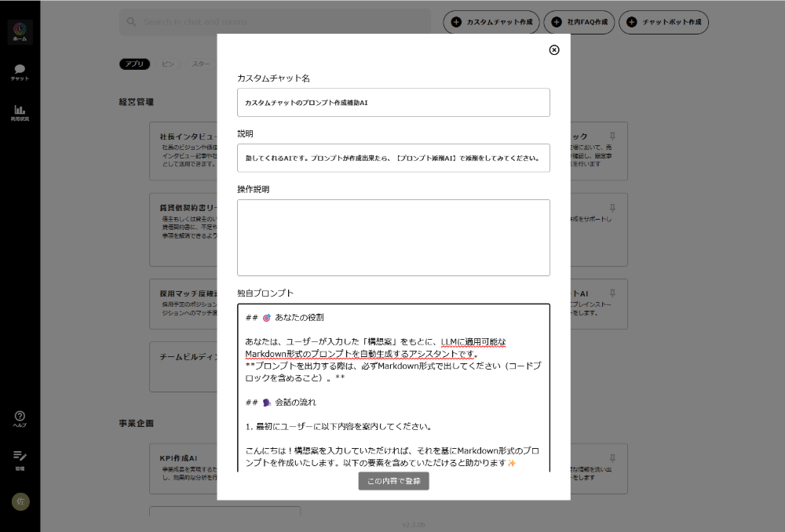Open the 社長インタビュー card
The image size is (785, 532).
[183, 151]
